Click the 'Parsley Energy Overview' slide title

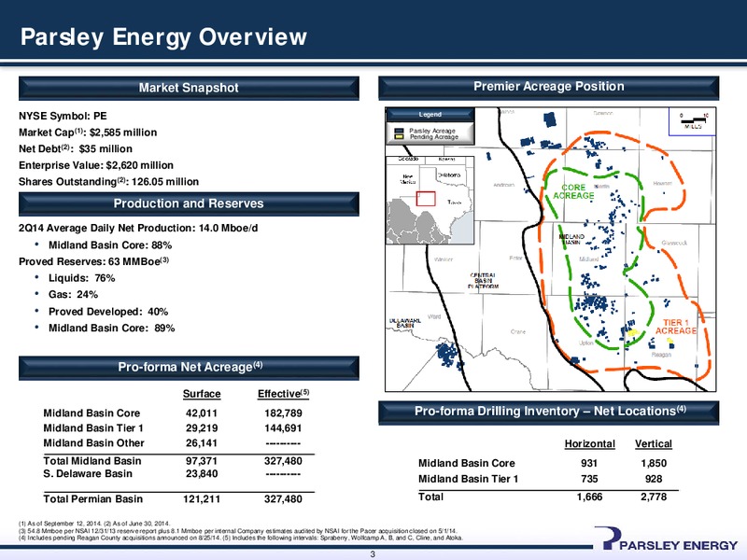163,36
